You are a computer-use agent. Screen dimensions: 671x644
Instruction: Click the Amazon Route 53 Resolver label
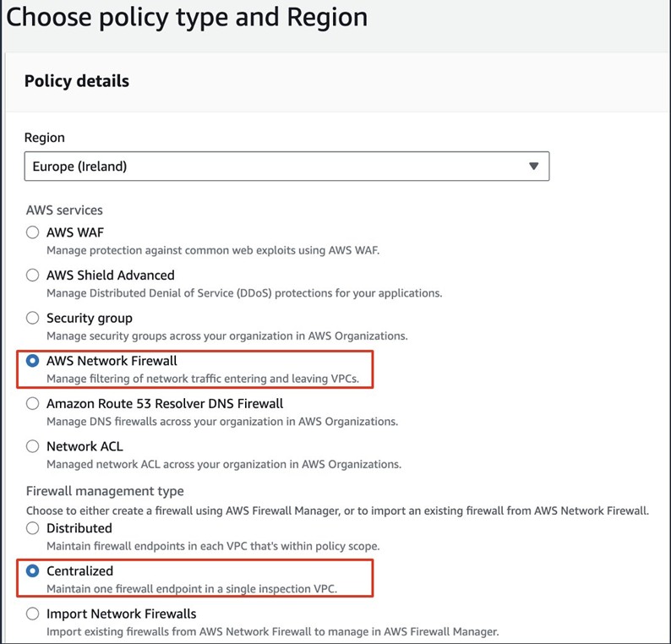tap(165, 403)
